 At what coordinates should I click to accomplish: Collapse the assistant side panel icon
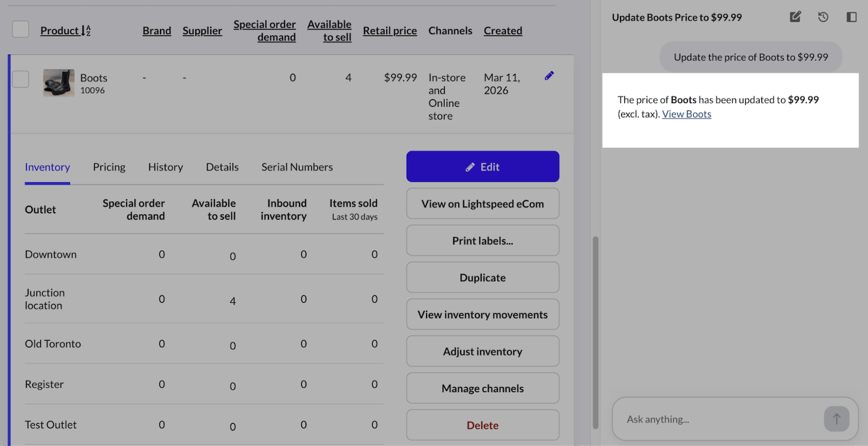point(851,17)
